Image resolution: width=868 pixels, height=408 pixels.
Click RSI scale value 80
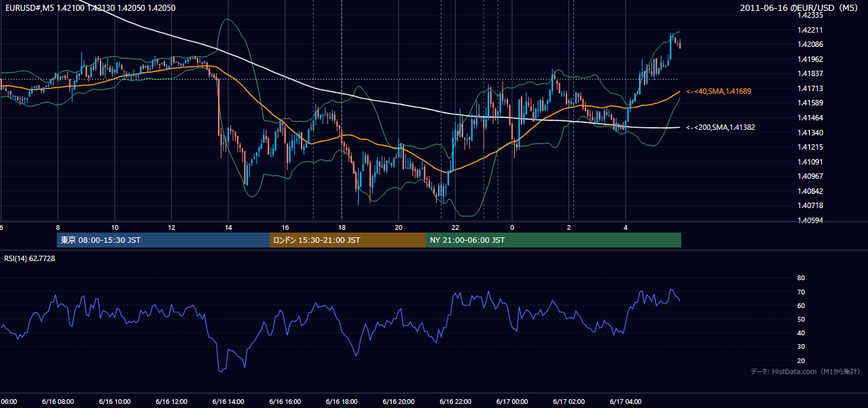click(801, 278)
